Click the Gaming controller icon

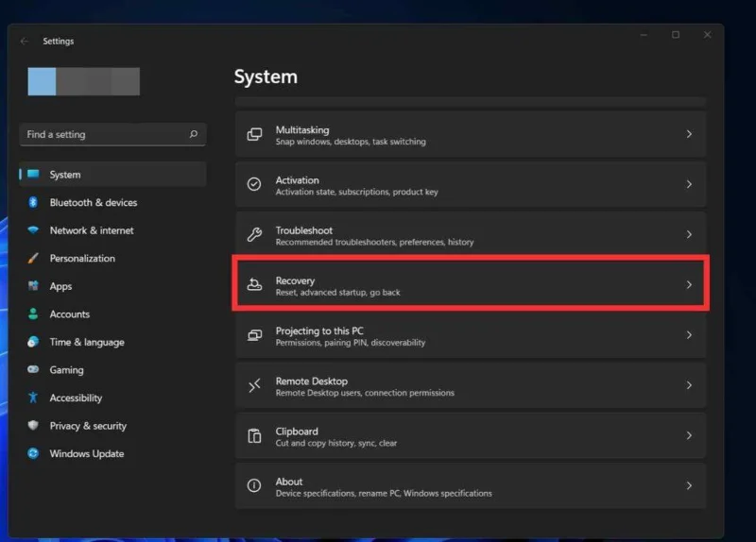click(33, 369)
